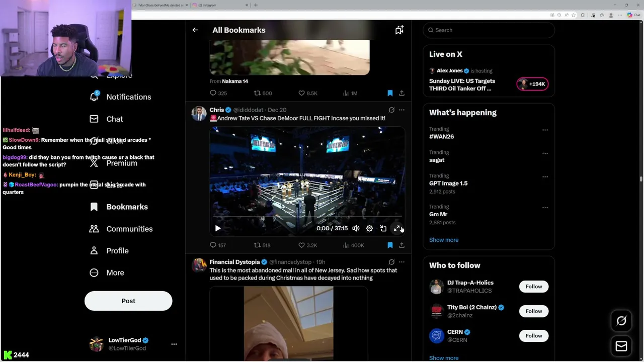Remove bookmark on the Nakama 14 post

390,93
